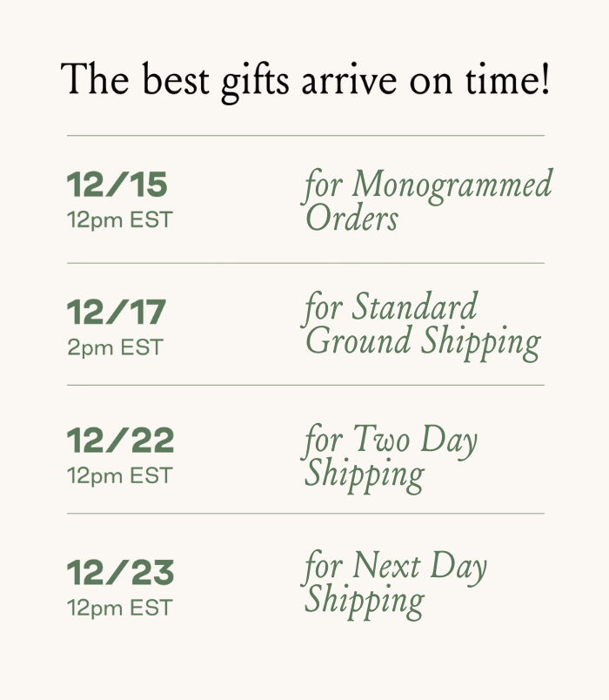Screen dimensions: 609x700
Task: Select the 12/22 deadline date
Action: pos(120,441)
